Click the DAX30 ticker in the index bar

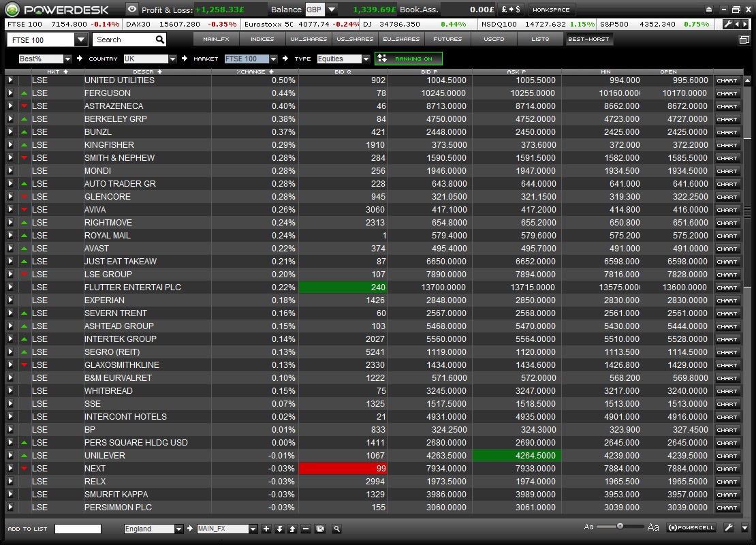click(181, 24)
